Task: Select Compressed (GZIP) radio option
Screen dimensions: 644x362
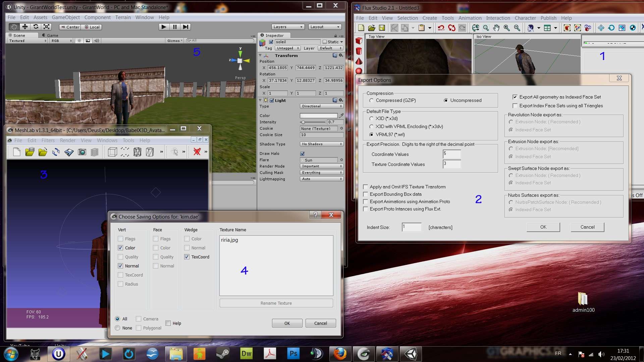Action: click(x=371, y=101)
